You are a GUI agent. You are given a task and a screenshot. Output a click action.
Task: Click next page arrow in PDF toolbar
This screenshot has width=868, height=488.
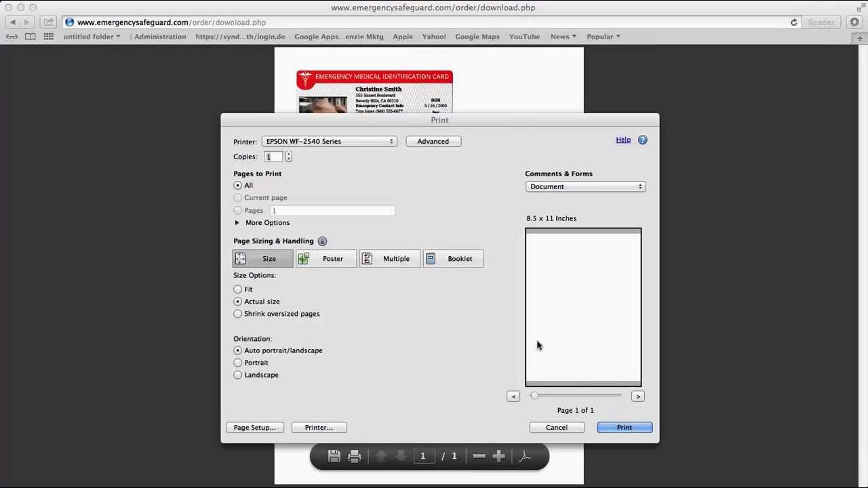[401, 457]
